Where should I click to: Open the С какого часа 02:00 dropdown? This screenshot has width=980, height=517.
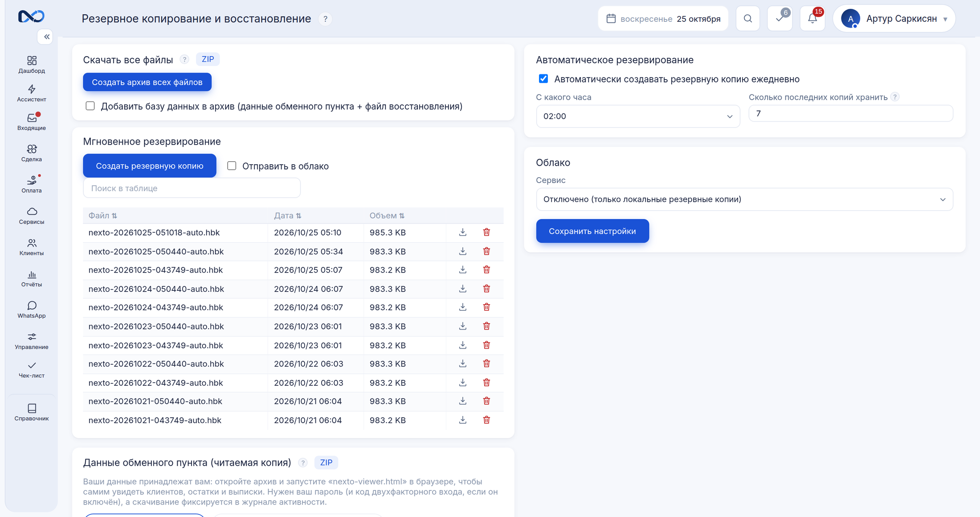(638, 116)
